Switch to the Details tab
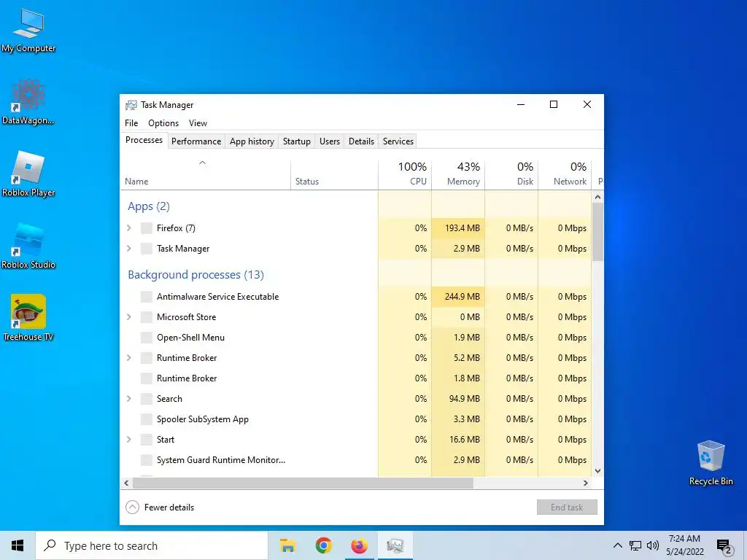The height and width of the screenshot is (560, 747). [x=362, y=141]
